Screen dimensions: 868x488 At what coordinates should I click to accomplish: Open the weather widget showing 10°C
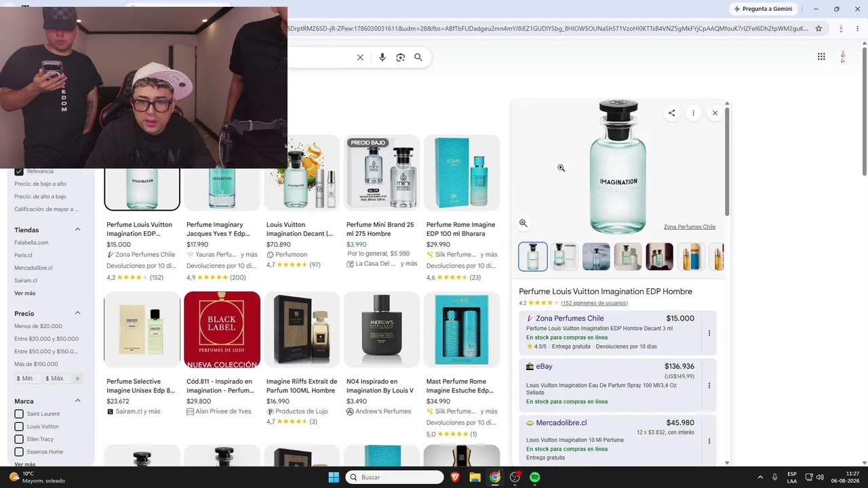[x=37, y=477]
